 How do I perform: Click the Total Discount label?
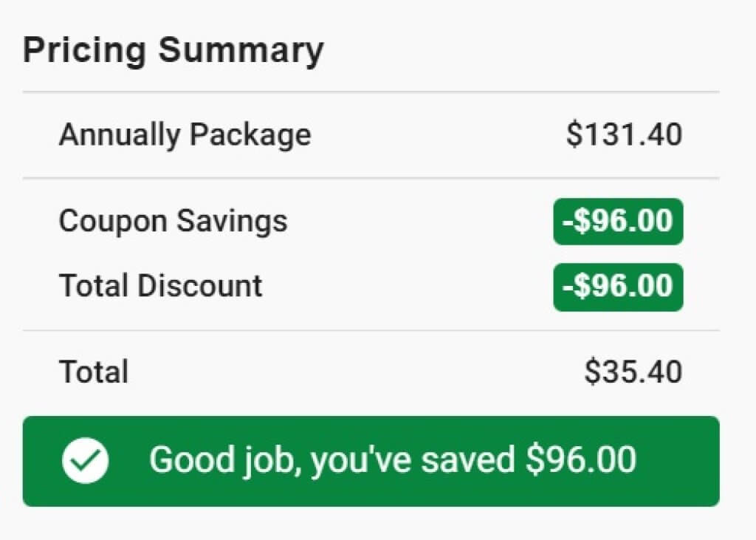pos(160,286)
